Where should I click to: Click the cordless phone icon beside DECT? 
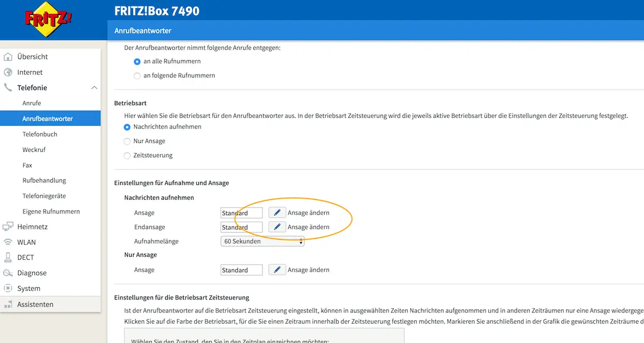[x=8, y=258]
